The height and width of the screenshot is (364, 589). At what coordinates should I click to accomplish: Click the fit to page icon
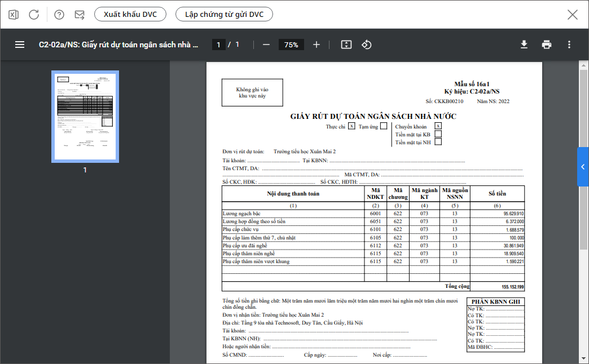point(346,45)
